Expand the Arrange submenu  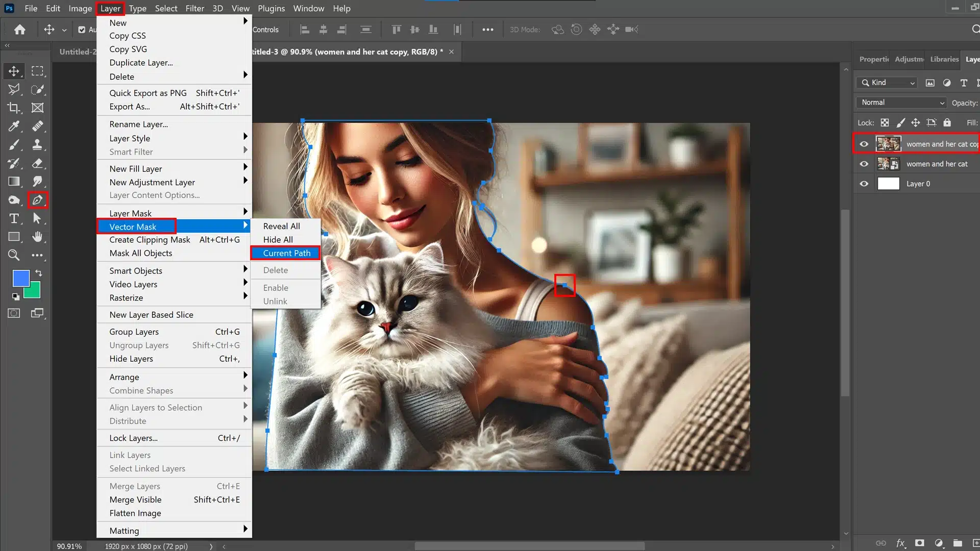174,377
